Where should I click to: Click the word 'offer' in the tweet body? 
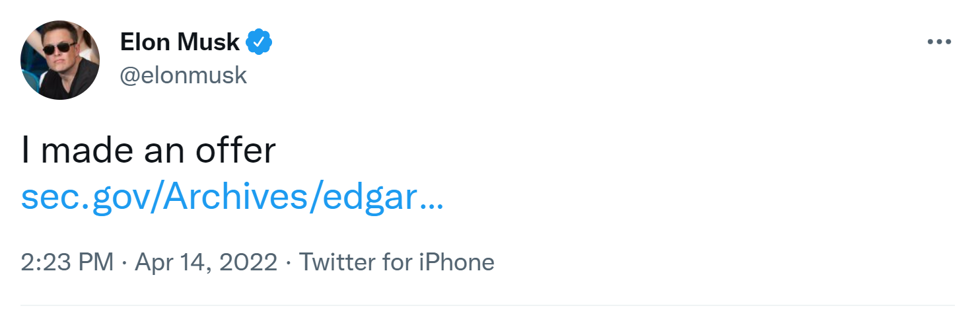(x=235, y=151)
